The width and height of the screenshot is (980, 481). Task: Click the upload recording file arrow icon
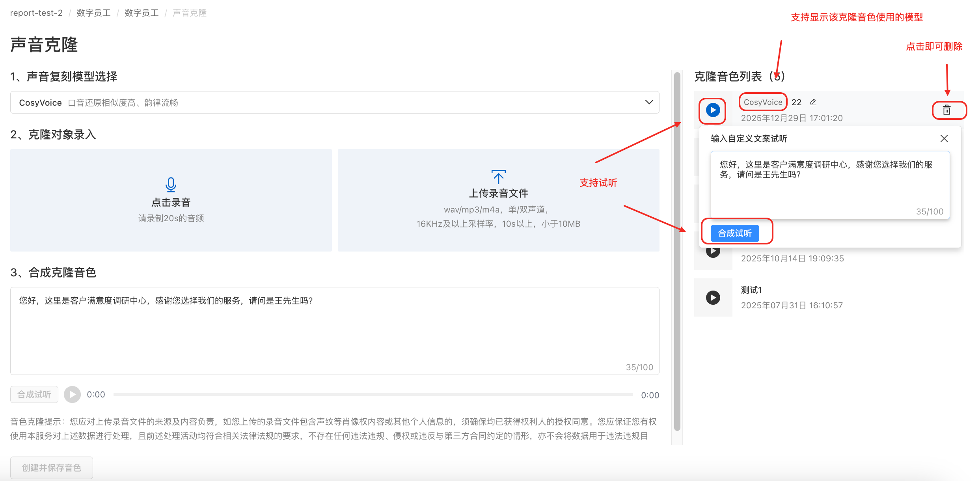point(498,177)
